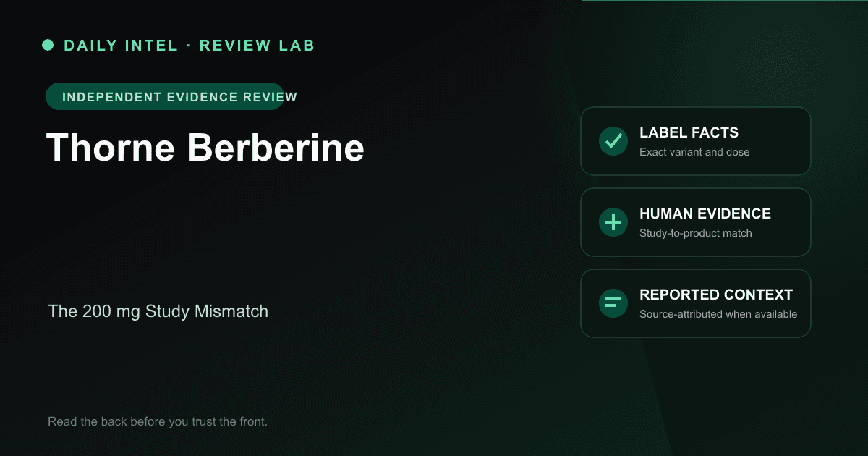
Task: Click 'Exact variant and dose' text
Action: pos(694,152)
